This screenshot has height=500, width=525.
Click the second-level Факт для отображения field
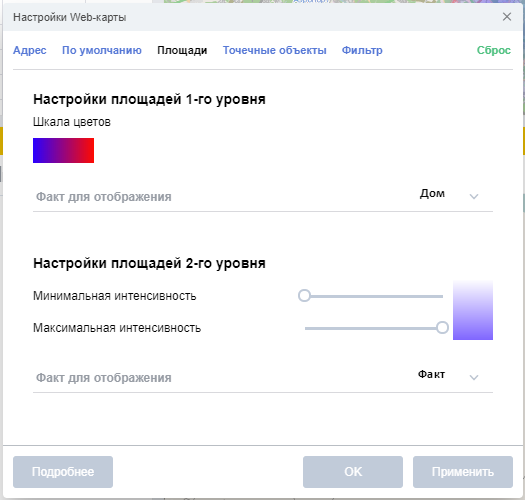(x=263, y=378)
